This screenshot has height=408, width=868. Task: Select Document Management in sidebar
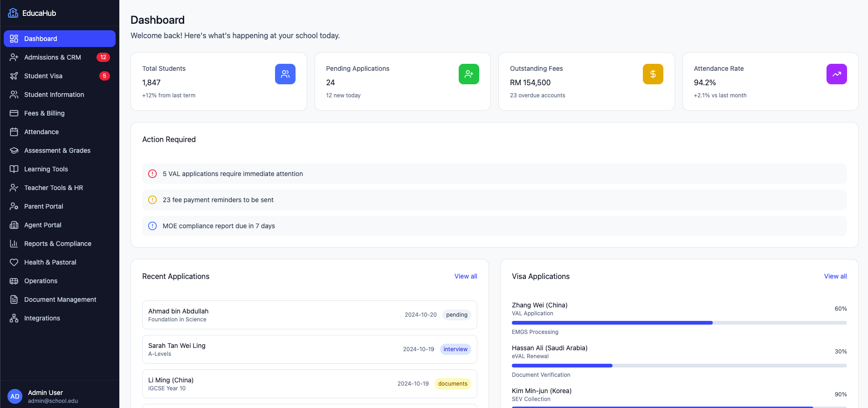(x=60, y=299)
